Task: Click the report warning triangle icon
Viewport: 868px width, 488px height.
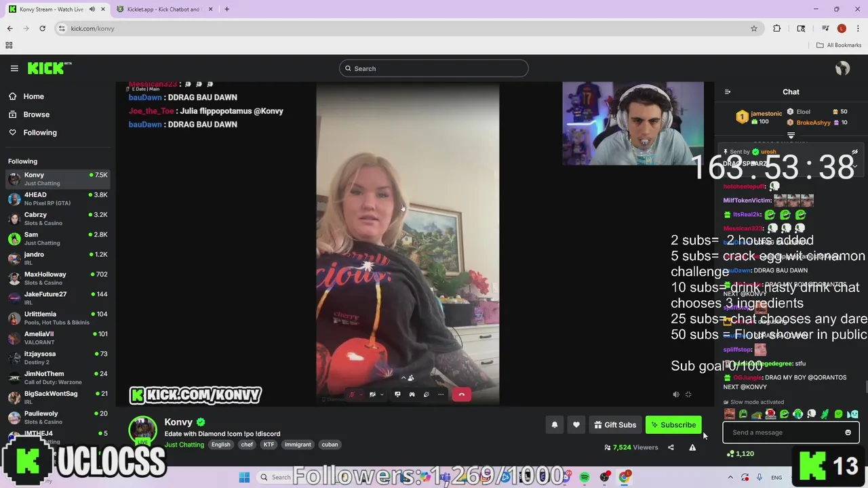Action: click(x=692, y=447)
